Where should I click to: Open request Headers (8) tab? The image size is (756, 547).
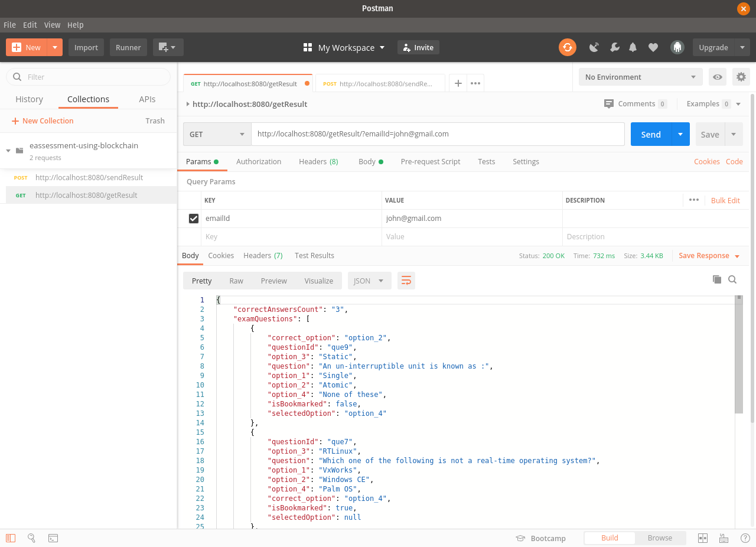(x=318, y=161)
